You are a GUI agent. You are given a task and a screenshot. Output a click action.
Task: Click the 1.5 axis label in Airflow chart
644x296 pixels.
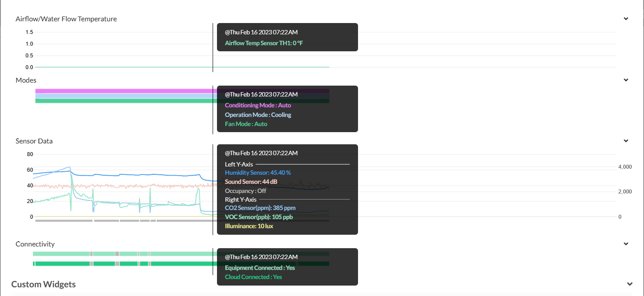[29, 32]
